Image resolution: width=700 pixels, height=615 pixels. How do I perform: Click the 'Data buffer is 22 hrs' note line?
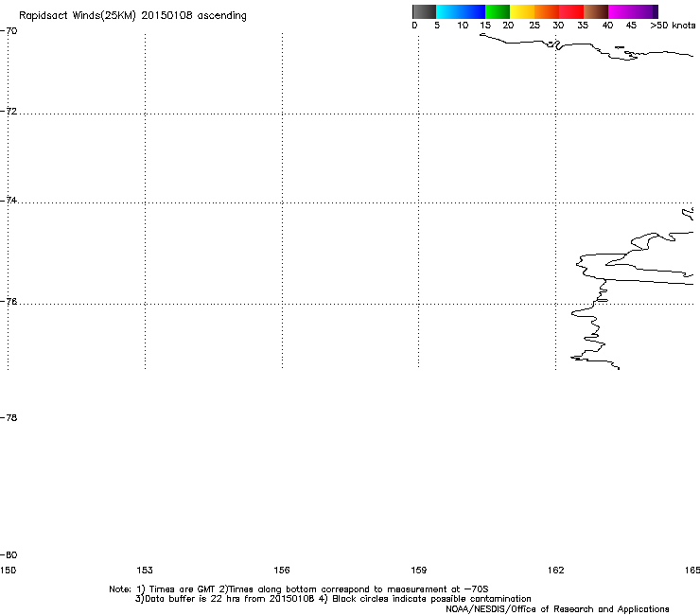(x=333, y=599)
